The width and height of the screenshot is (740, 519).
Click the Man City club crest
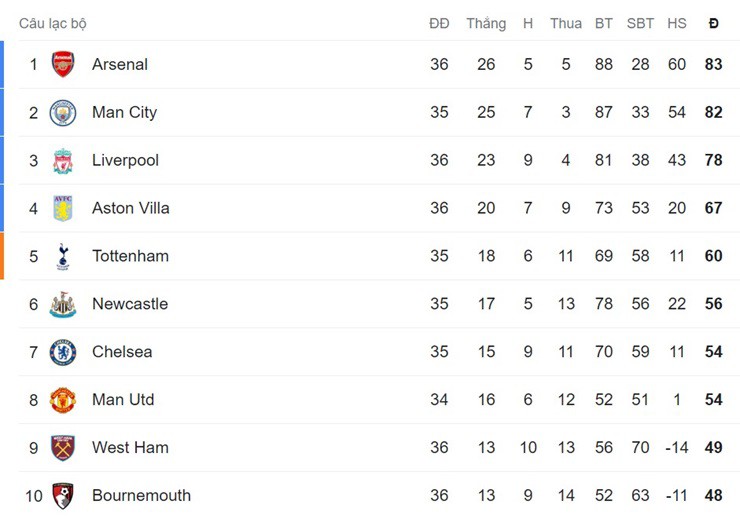63,112
